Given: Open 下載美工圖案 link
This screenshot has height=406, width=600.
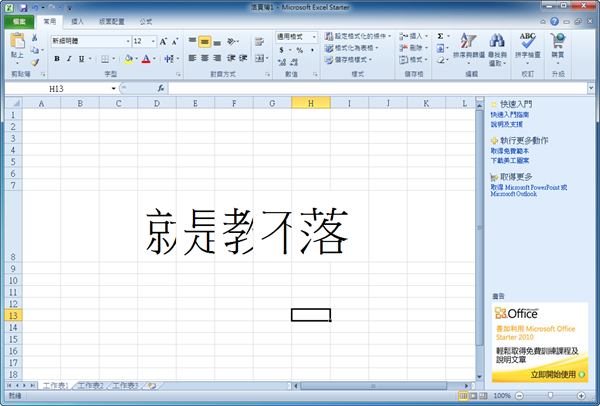Looking at the screenshot, I should click(510, 160).
